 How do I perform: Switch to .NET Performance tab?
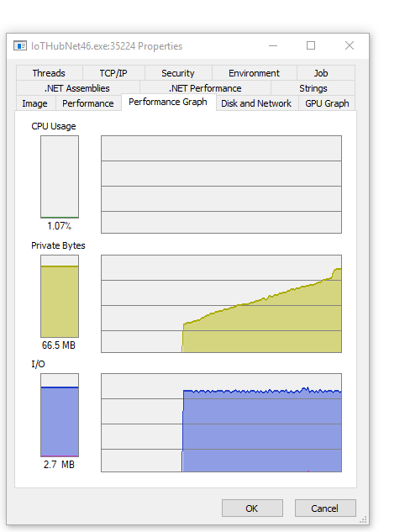(x=205, y=88)
